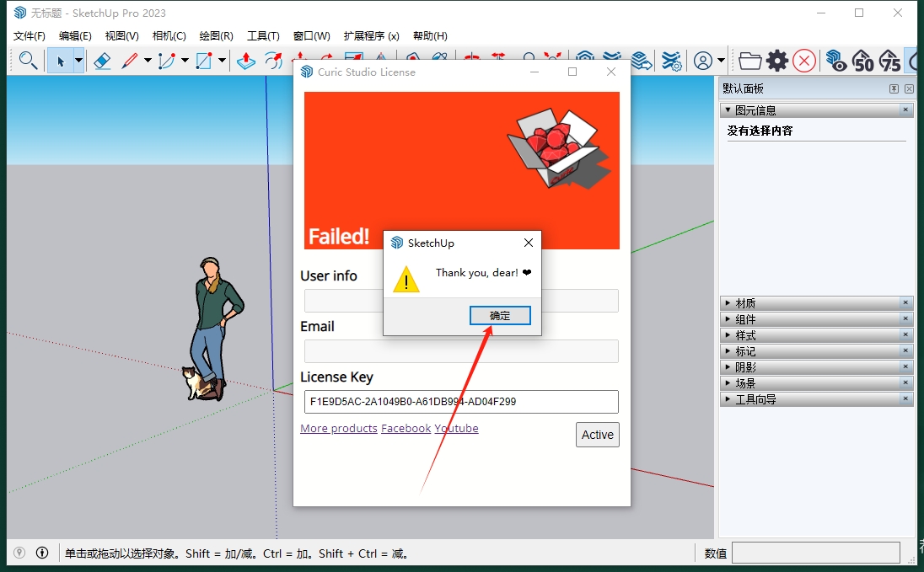
Task: Open the 扩展程序 menu
Action: [371, 36]
